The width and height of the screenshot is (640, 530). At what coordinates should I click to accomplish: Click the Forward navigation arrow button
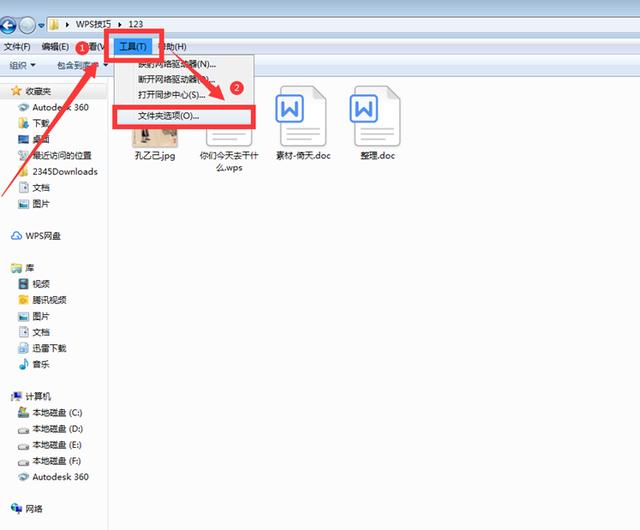coord(27,26)
